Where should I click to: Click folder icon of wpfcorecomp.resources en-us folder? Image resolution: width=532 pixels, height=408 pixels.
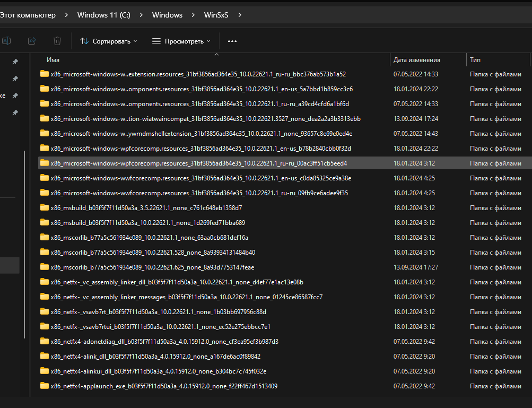pyautogui.click(x=45, y=148)
